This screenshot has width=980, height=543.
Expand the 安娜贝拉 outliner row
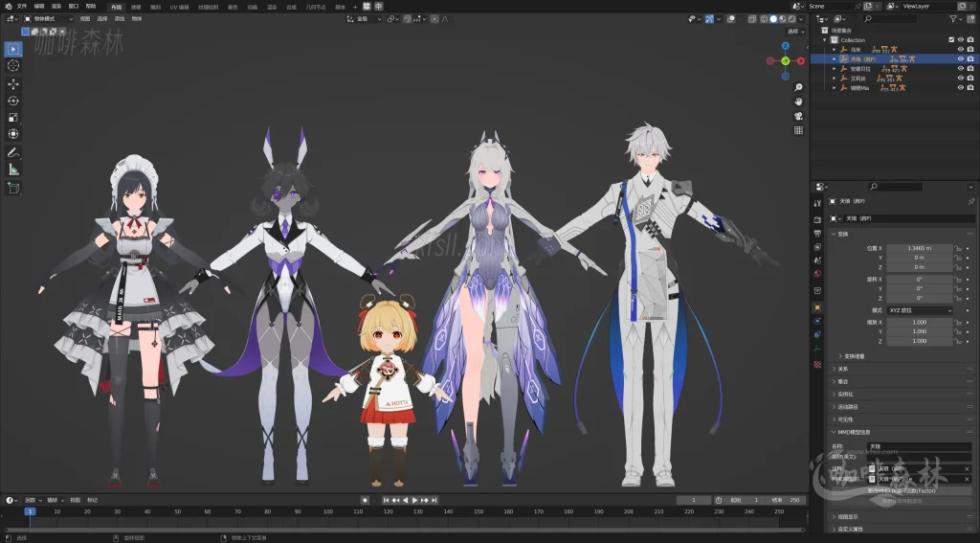click(x=834, y=69)
